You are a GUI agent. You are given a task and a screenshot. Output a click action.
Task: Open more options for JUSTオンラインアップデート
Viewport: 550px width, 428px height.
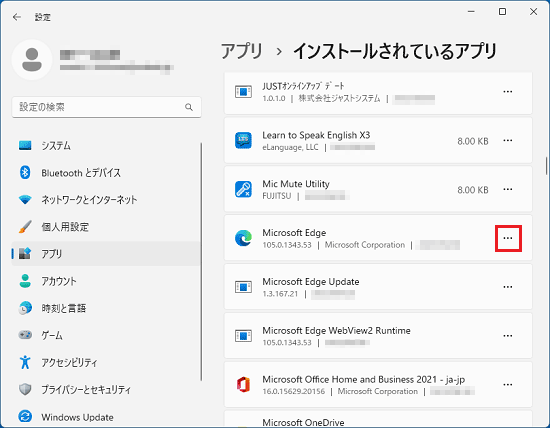point(508,92)
